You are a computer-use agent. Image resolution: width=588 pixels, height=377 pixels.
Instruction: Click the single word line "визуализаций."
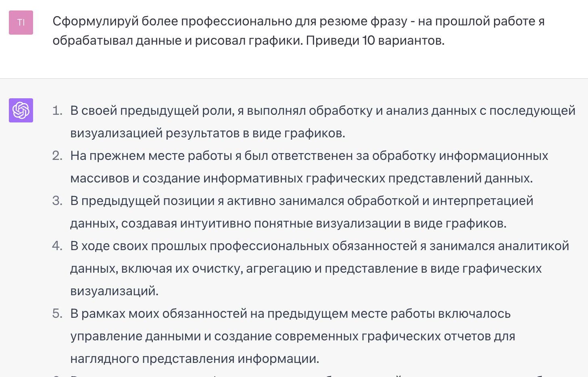pos(114,291)
